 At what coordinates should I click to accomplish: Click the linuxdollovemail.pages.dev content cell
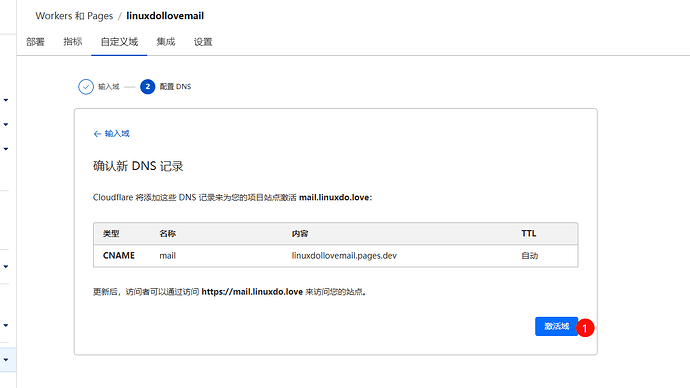[x=344, y=256]
